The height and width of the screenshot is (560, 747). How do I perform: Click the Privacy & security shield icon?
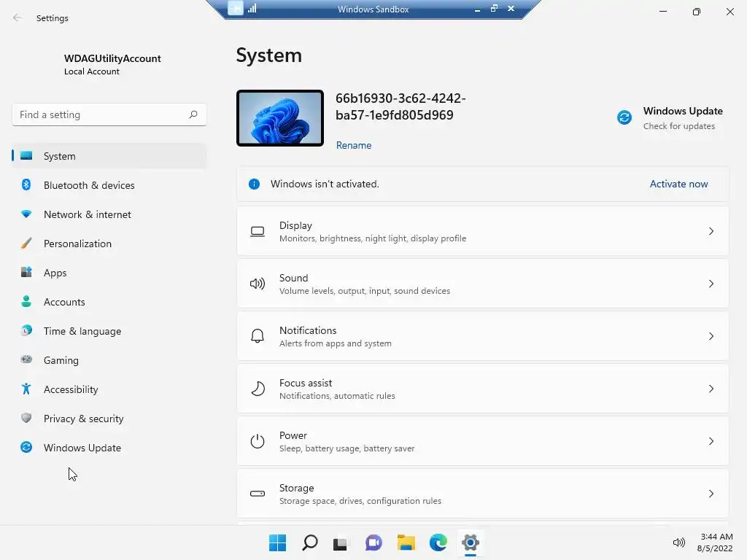tap(26, 418)
